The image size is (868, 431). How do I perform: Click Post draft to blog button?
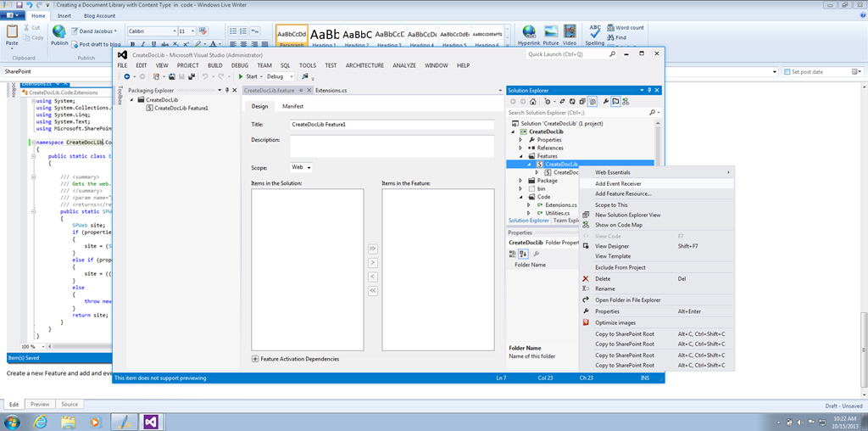click(95, 44)
